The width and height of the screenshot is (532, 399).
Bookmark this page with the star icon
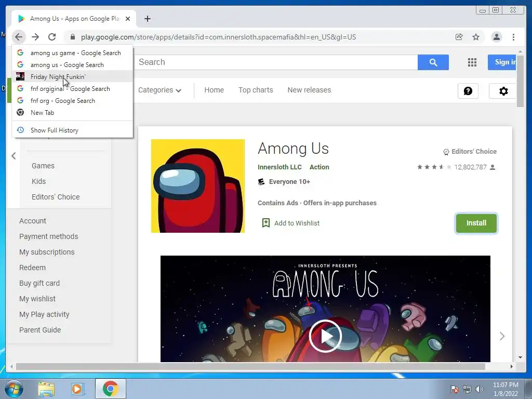pos(476,37)
